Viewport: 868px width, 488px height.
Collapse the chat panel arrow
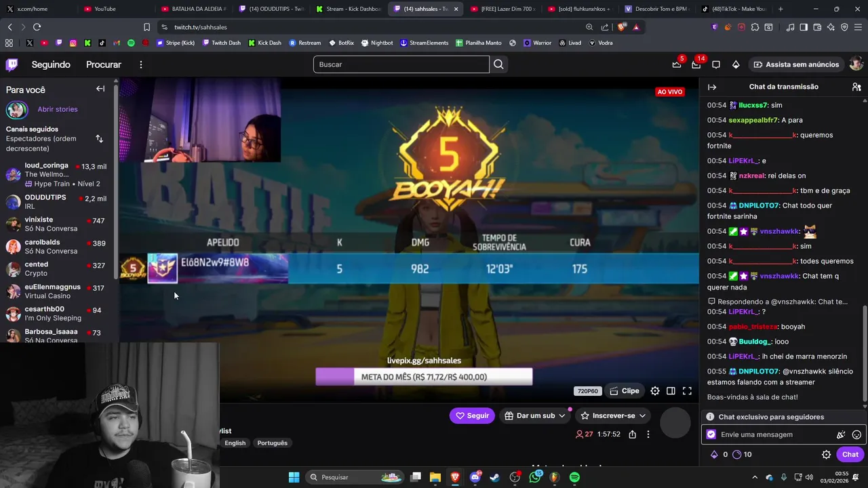coord(712,87)
